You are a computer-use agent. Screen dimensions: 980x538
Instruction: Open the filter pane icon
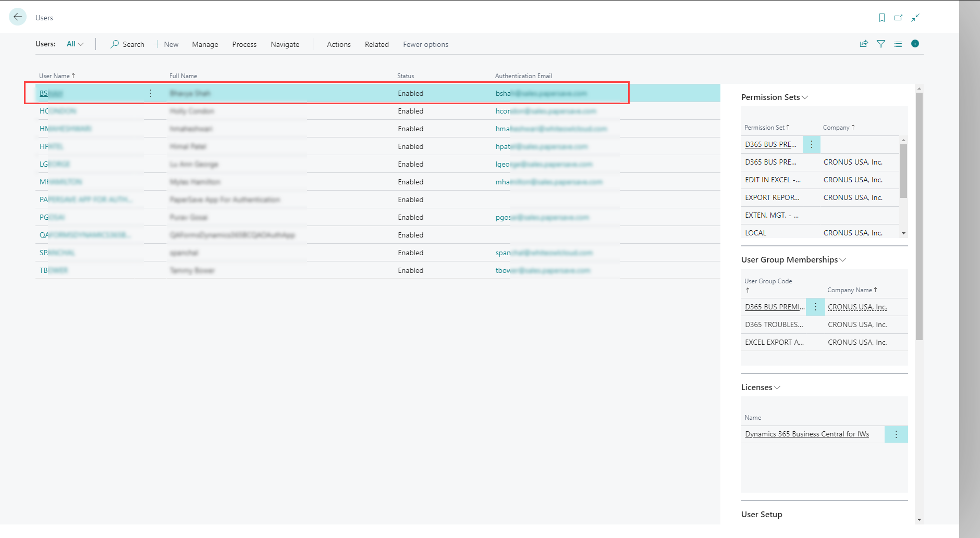[881, 44]
